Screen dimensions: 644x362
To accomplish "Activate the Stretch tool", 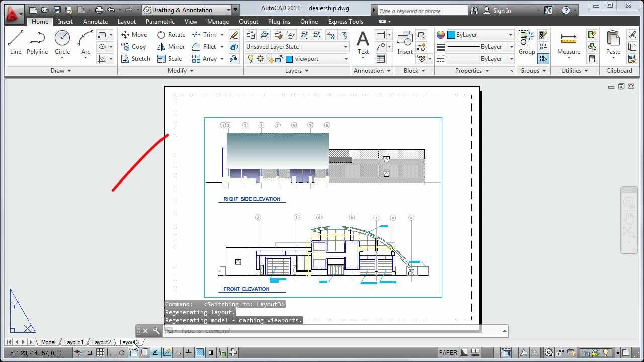I will point(135,59).
